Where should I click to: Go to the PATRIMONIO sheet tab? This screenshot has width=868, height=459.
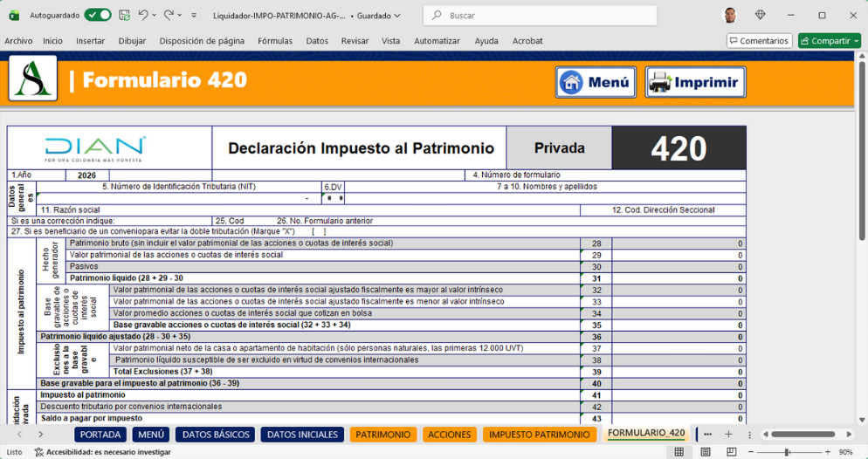pyautogui.click(x=383, y=435)
